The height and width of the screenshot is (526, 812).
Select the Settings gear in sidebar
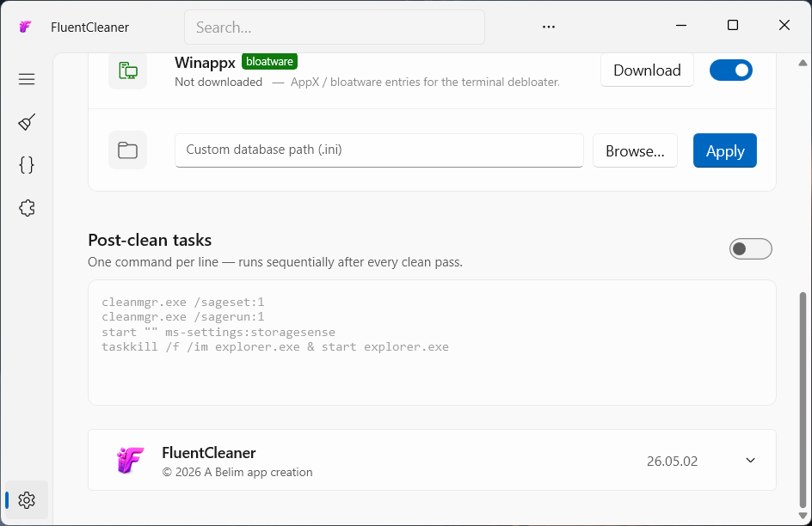pos(27,500)
